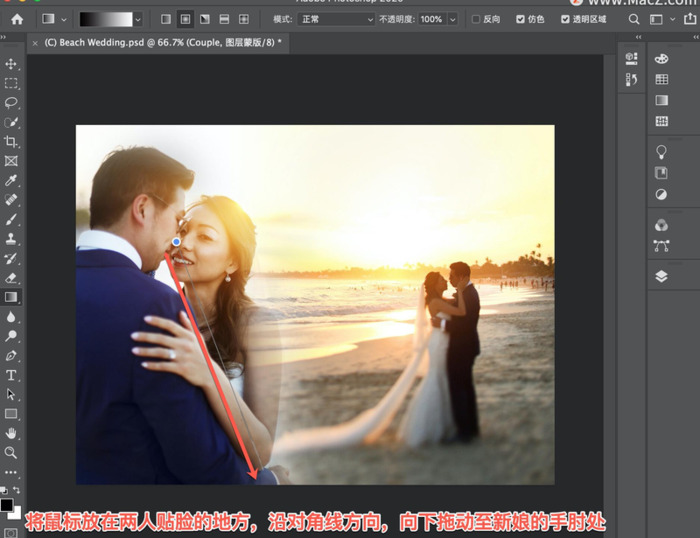Select the Crop tool

click(x=11, y=142)
